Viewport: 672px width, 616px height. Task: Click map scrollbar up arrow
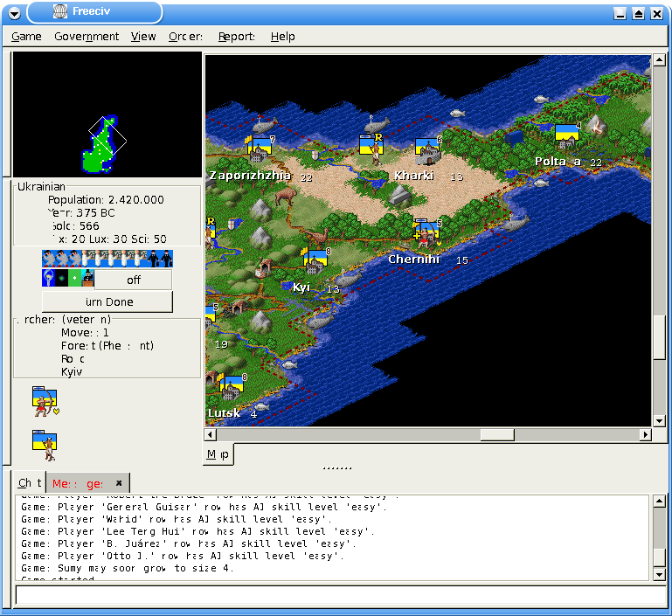click(x=660, y=60)
